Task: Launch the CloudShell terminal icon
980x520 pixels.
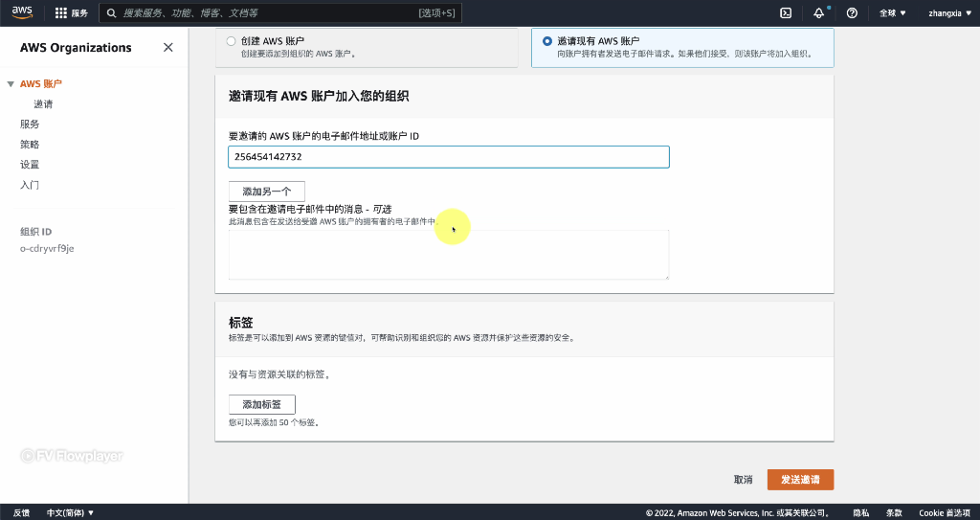Action: (x=786, y=13)
